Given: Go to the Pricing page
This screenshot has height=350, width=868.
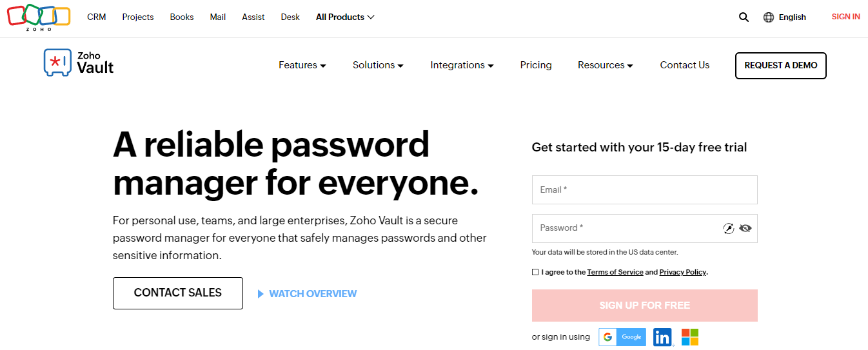Looking at the screenshot, I should click(536, 65).
